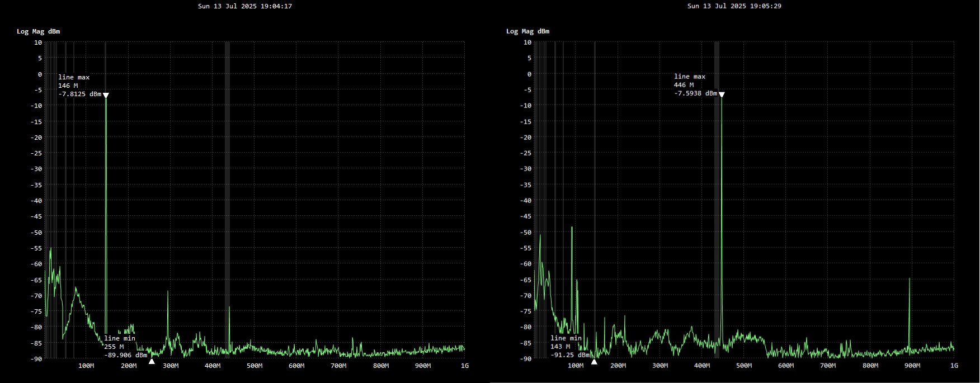Click the gray shaded band in left plot

click(227, 168)
